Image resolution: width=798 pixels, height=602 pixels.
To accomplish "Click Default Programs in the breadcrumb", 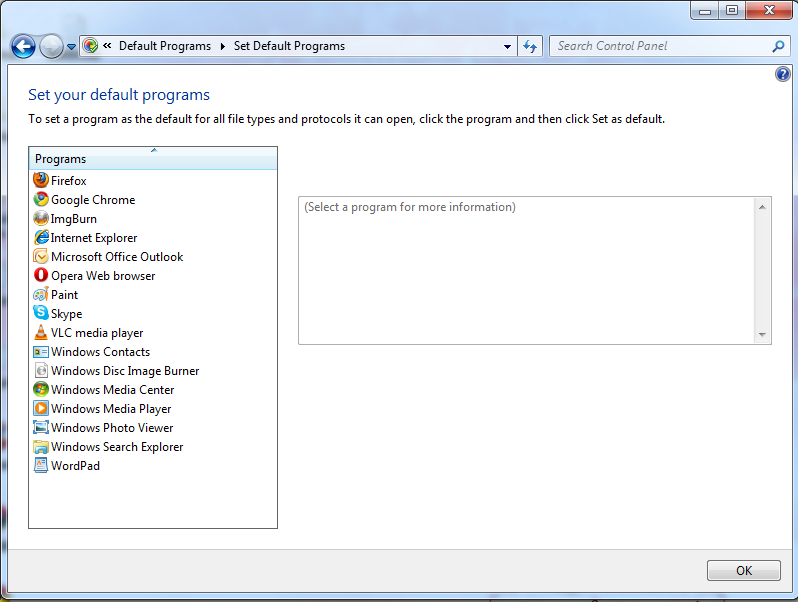I will (165, 46).
